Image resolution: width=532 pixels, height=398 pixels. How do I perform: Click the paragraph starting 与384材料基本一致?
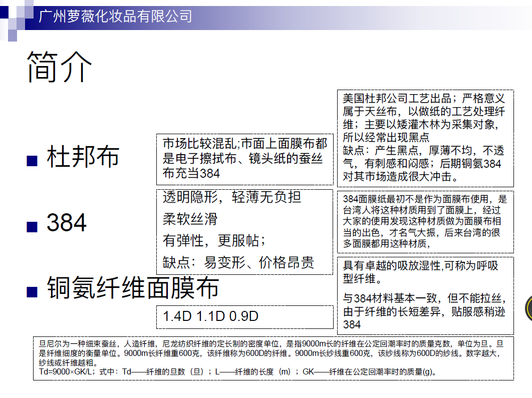tap(424, 311)
